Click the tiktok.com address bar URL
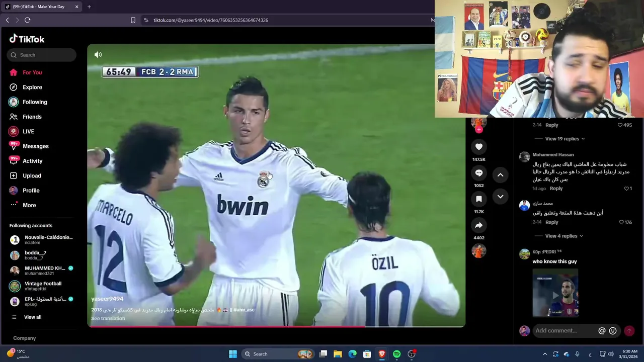The height and width of the screenshot is (362, 644). click(x=211, y=20)
